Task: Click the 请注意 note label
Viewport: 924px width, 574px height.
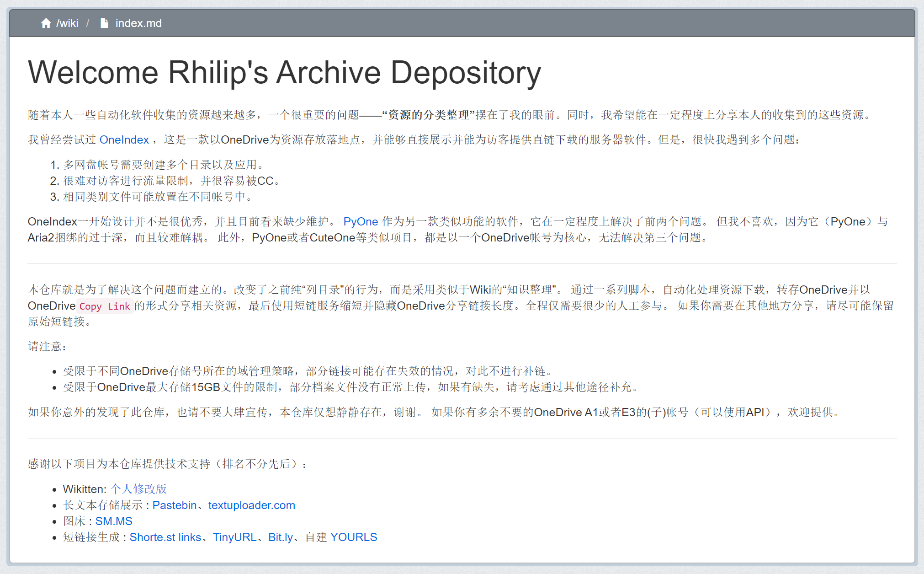Action: pyautogui.click(x=48, y=346)
